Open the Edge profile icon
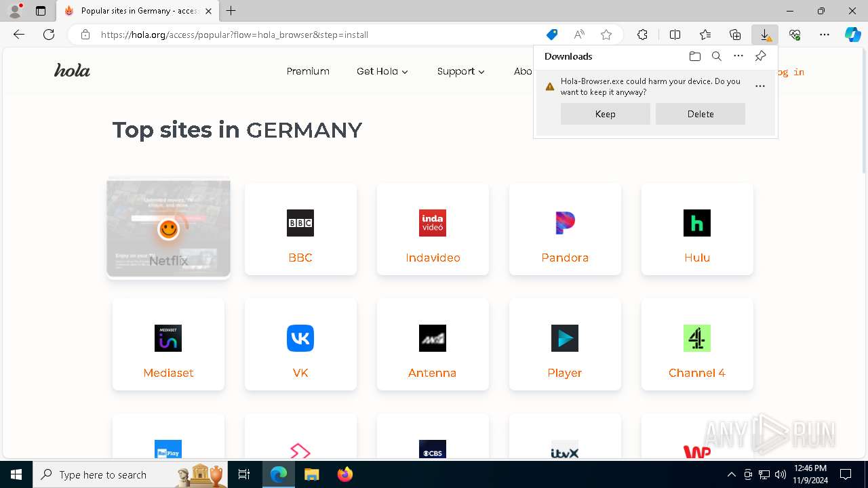868x488 pixels. point(14,11)
